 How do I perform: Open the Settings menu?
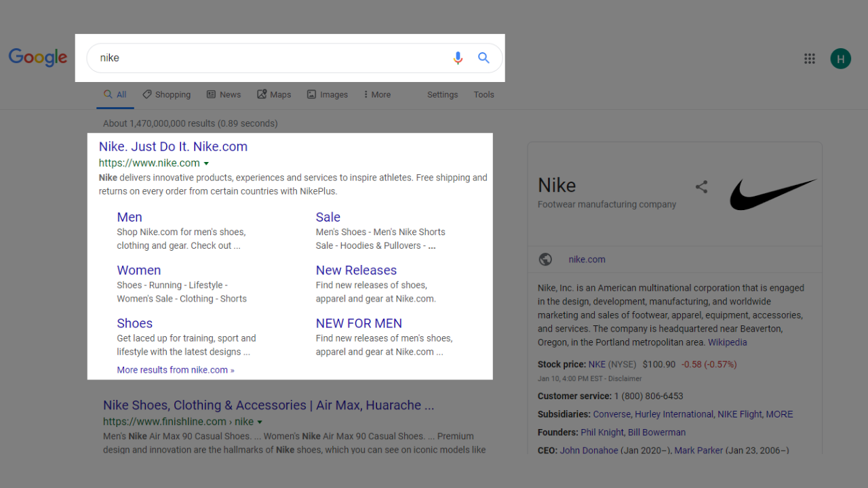(442, 95)
